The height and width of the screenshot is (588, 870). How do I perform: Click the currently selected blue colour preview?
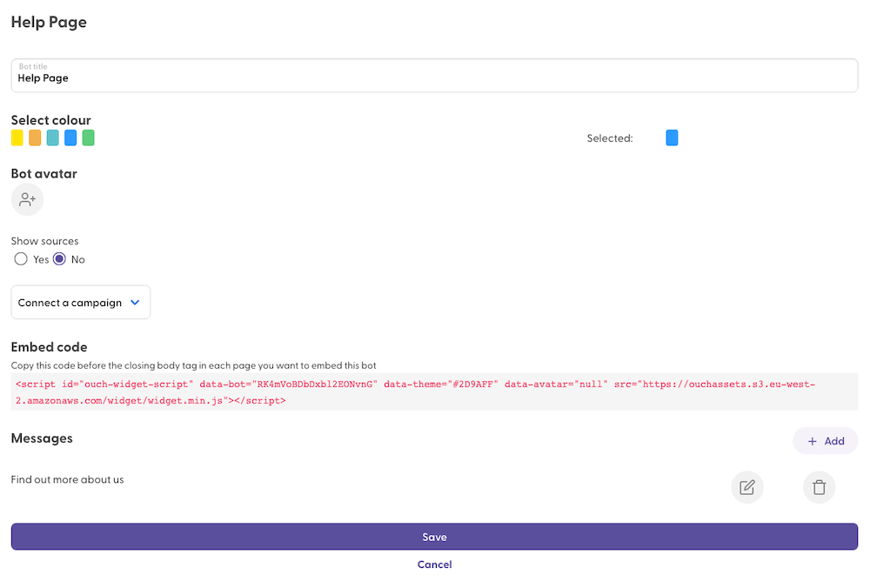672,137
